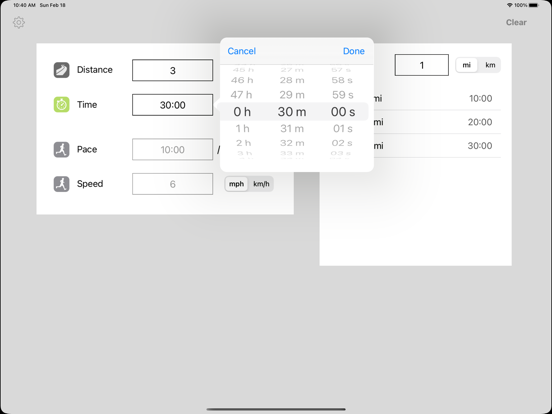Viewport: 552px width, 414px height.
Task: Pick 01 s in the seconds wheel
Action: point(343,128)
